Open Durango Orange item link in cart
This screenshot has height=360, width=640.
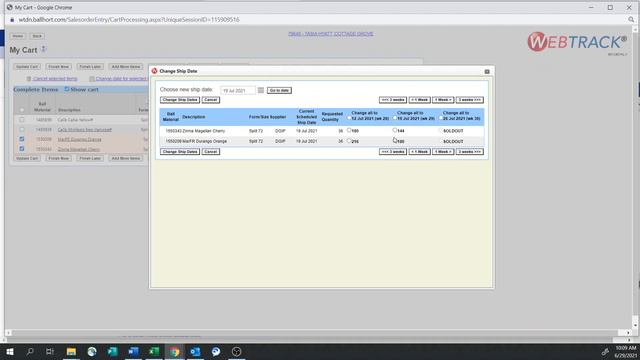(80, 140)
